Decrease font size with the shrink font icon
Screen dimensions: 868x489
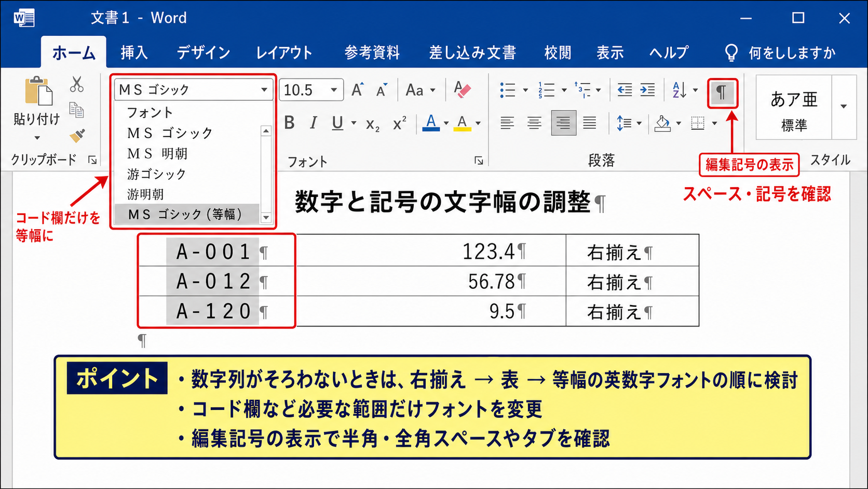click(x=382, y=90)
